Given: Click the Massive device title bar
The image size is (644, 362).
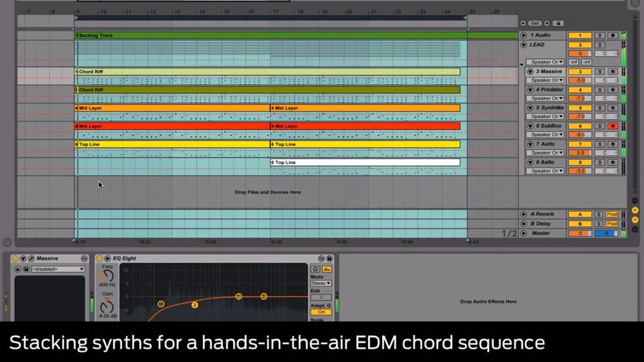Looking at the screenshot, I should [x=47, y=258].
